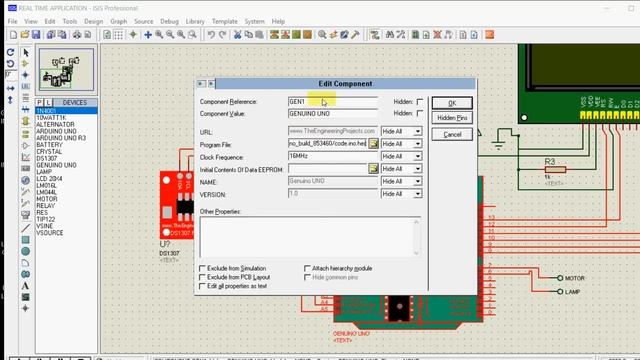Click the Component Reference field
640x360 pixels.
coord(333,102)
